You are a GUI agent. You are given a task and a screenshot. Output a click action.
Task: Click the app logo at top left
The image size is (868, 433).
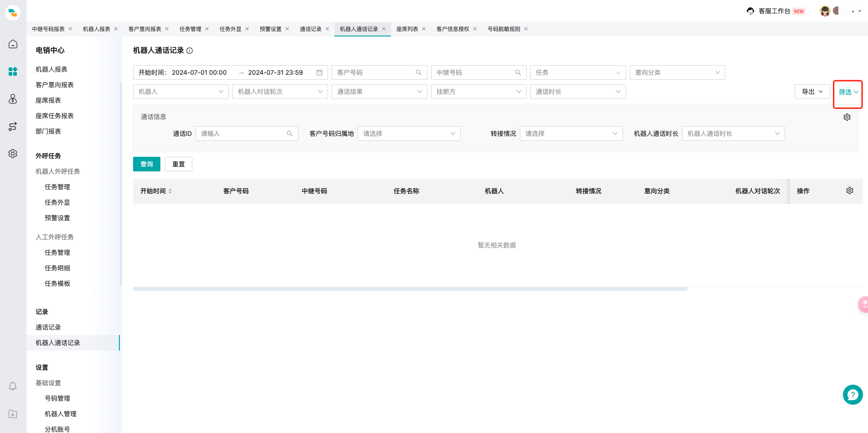tap(13, 12)
